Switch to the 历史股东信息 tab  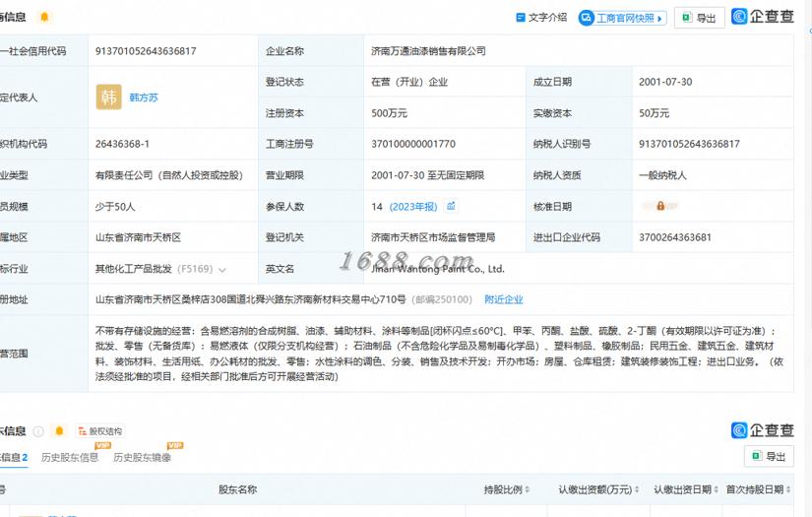70,458
